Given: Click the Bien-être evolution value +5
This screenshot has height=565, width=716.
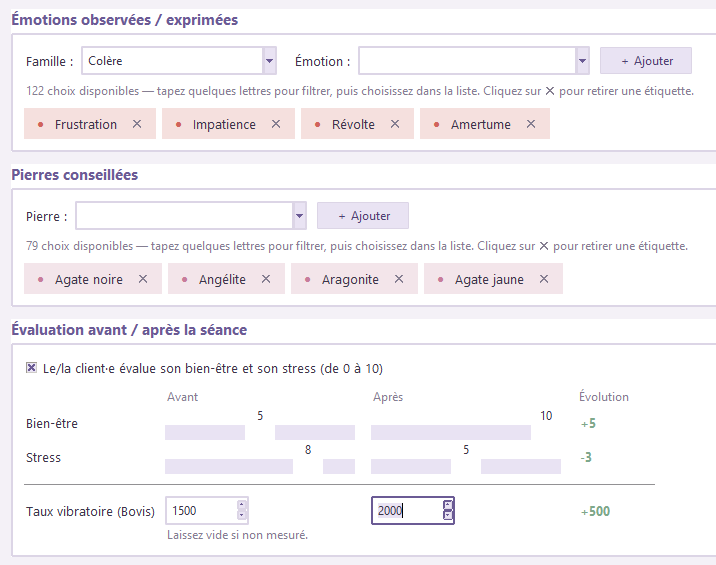Looking at the screenshot, I should point(588,423).
